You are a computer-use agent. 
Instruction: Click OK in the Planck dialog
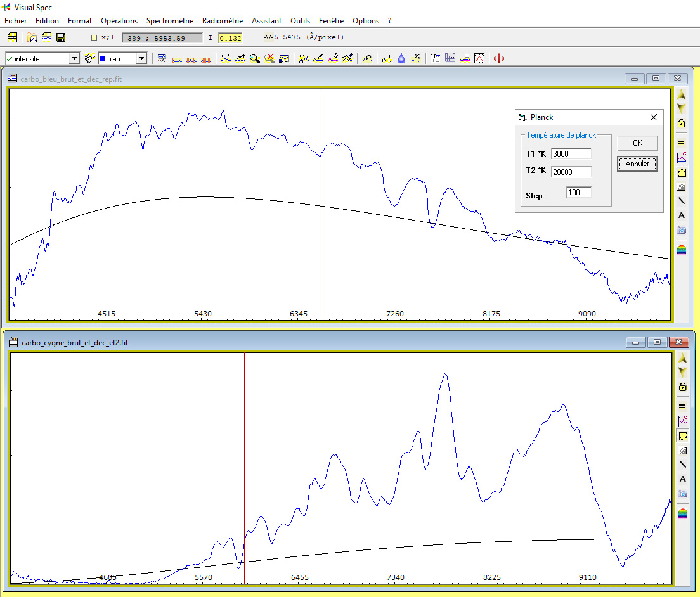637,143
